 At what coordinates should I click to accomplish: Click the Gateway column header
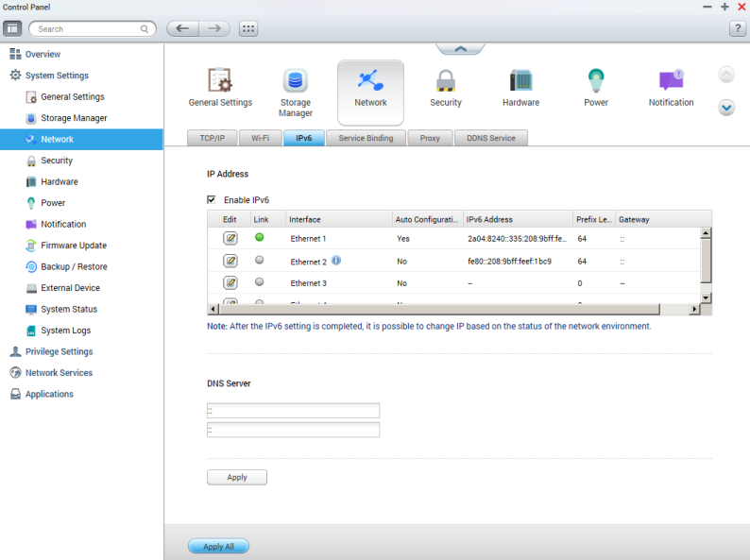coord(663,219)
